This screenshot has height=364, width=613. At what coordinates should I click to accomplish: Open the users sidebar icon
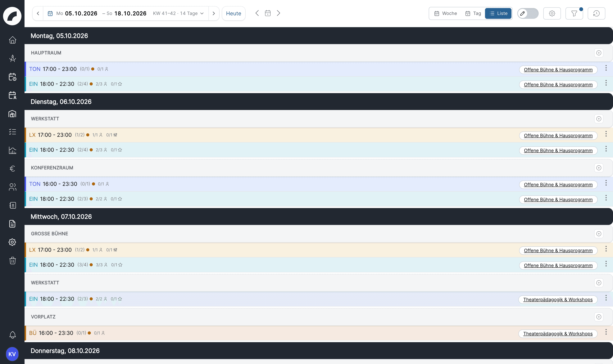pos(12,187)
